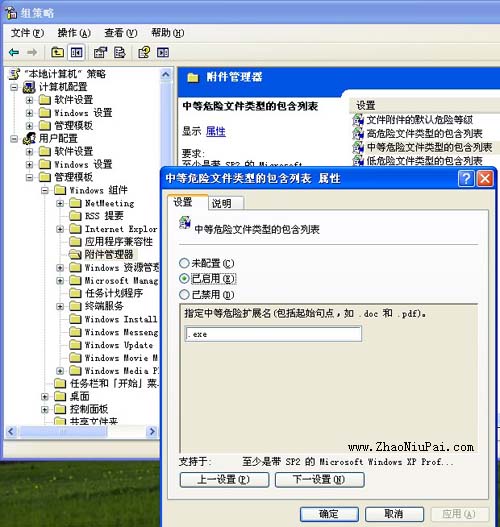Open the 操作(A) menu
The image size is (500, 527).
pos(74,33)
